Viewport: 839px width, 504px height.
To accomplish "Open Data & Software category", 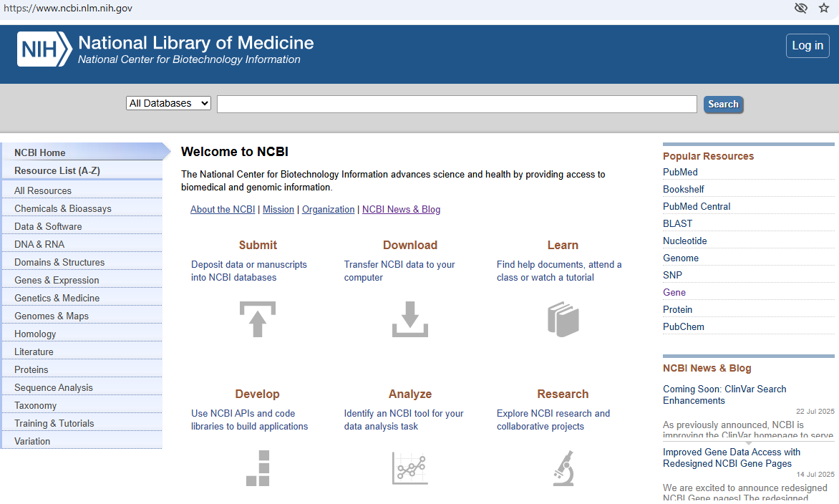I will 82,226.
